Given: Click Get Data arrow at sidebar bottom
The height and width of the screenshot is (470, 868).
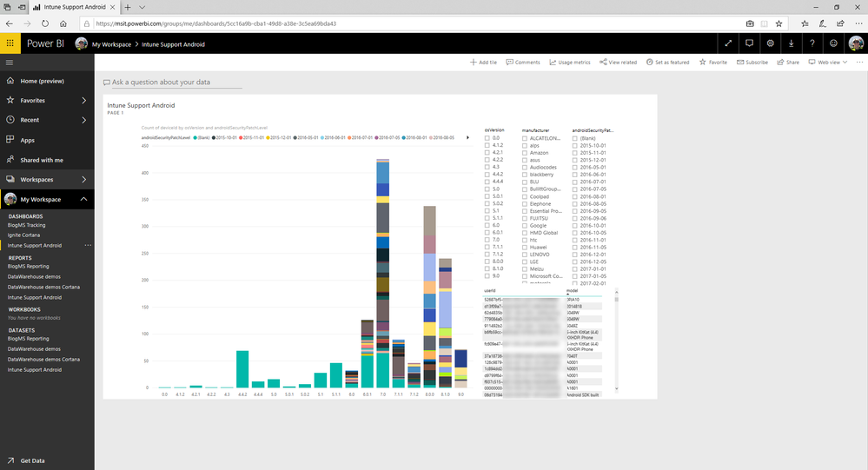Looking at the screenshot, I should (x=10, y=460).
